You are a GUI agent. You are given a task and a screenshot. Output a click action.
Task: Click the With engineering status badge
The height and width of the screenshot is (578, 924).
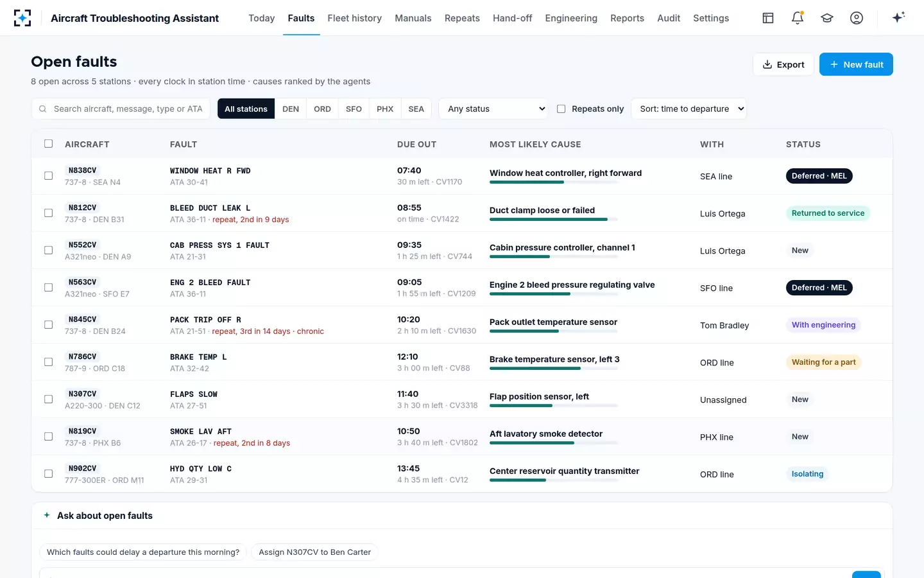tap(823, 325)
